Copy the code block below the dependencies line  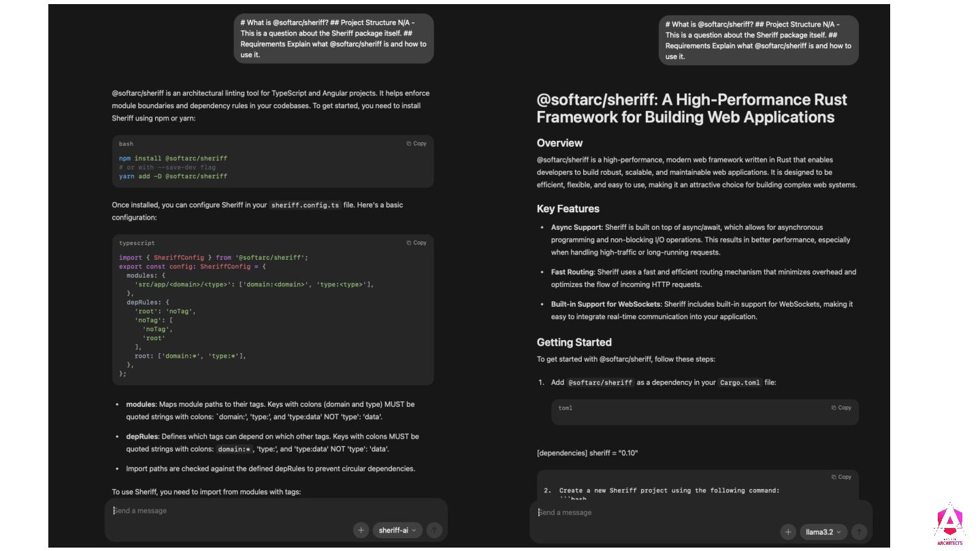(841, 477)
